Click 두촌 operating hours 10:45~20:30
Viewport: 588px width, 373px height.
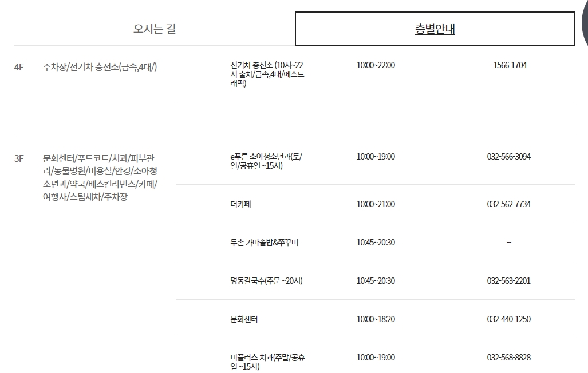pyautogui.click(x=375, y=242)
